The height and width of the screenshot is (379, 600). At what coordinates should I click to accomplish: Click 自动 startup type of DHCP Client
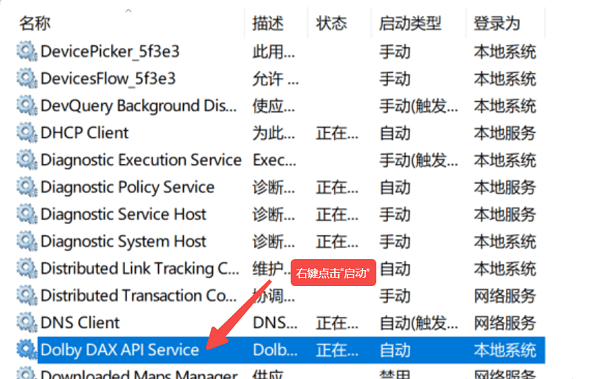tap(395, 133)
